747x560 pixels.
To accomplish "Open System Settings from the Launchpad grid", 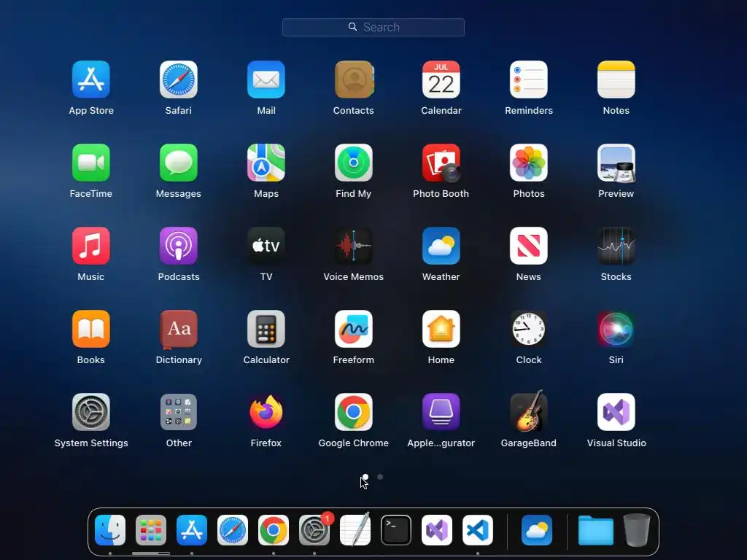I will click(91, 412).
